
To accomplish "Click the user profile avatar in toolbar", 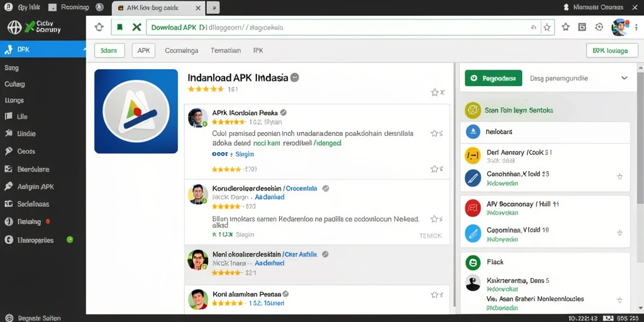I will (x=620, y=27).
